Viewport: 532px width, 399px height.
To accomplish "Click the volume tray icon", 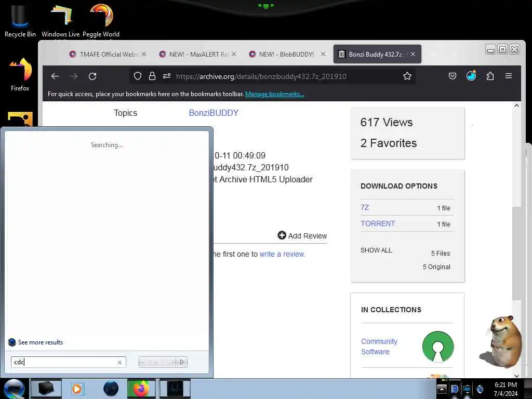I will click(x=480, y=389).
